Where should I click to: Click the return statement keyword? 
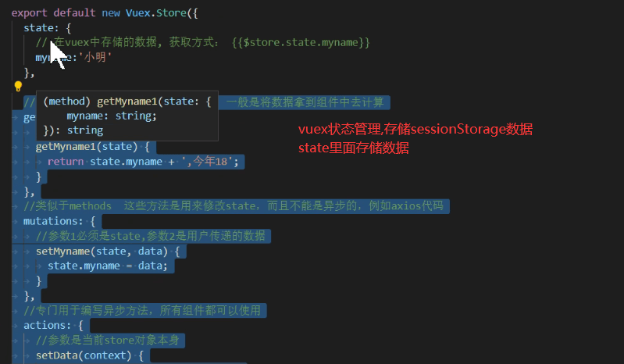[66, 162]
